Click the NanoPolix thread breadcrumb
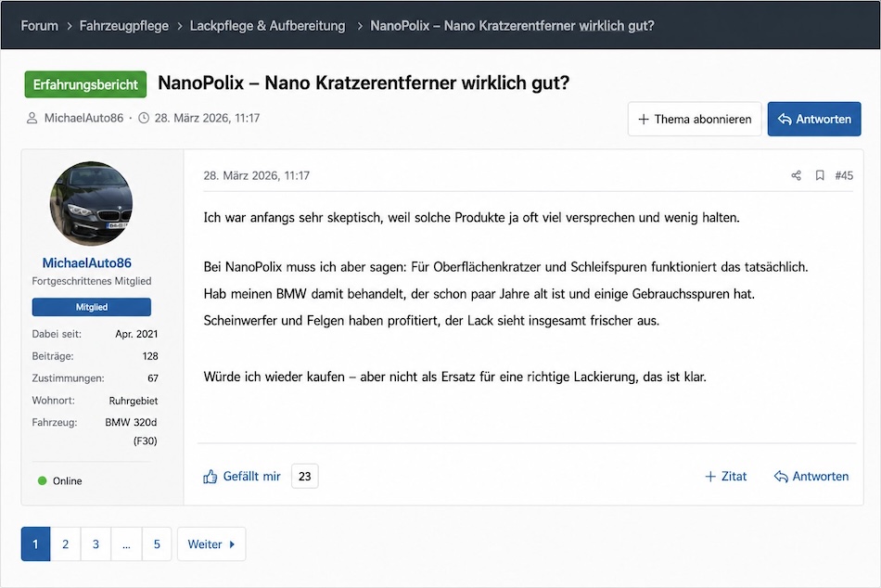 tap(512, 26)
